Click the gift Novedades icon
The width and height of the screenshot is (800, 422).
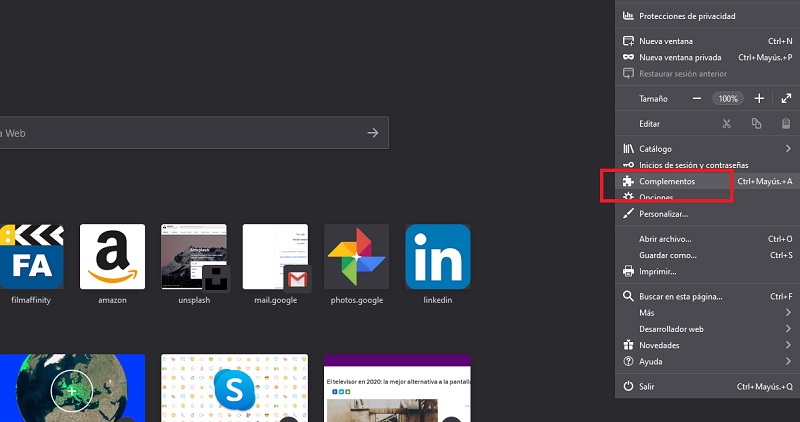[628, 345]
